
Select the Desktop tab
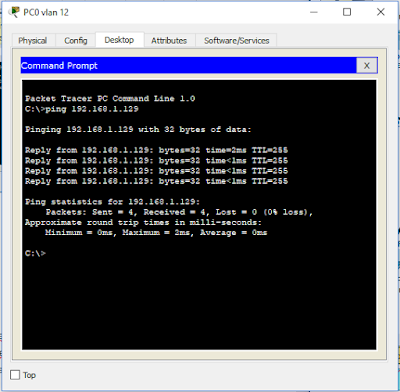pyautogui.click(x=119, y=40)
